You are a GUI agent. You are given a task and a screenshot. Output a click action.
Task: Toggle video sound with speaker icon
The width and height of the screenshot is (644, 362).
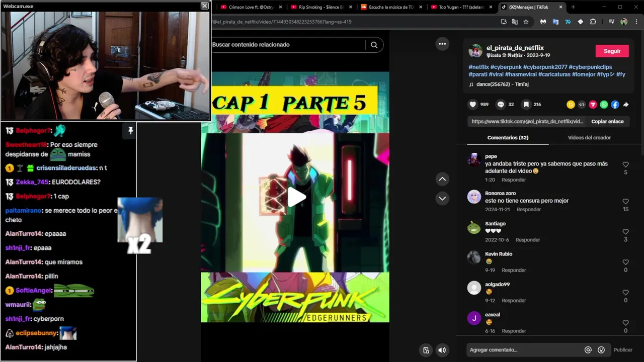(442, 350)
